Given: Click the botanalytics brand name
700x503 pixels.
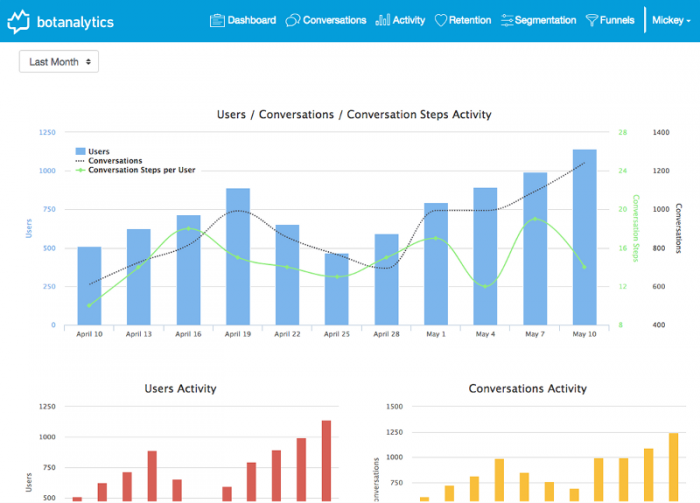Looking at the screenshot, I should (75, 22).
